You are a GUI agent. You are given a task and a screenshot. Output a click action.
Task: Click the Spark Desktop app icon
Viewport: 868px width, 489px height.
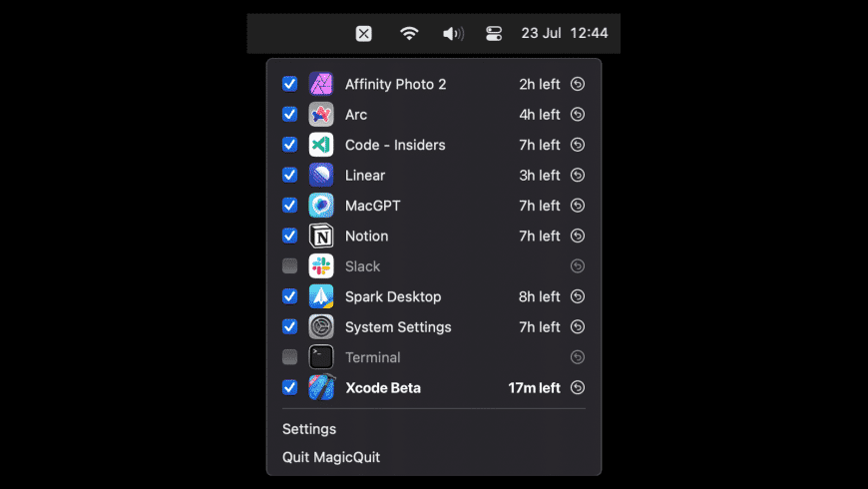coord(321,296)
